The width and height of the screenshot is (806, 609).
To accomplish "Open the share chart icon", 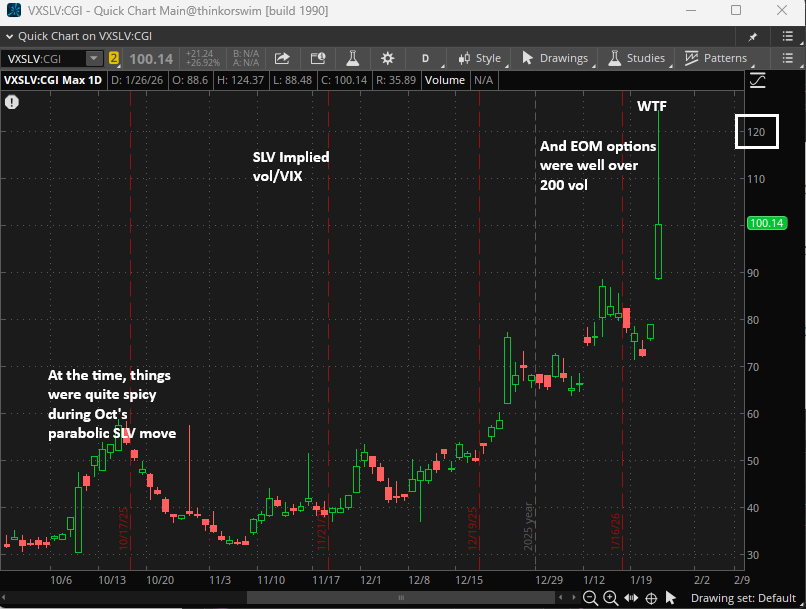I will [x=282, y=58].
